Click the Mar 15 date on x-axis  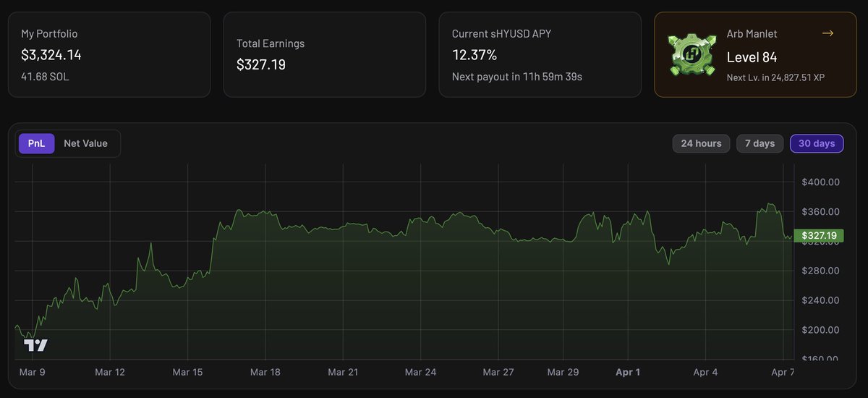187,373
